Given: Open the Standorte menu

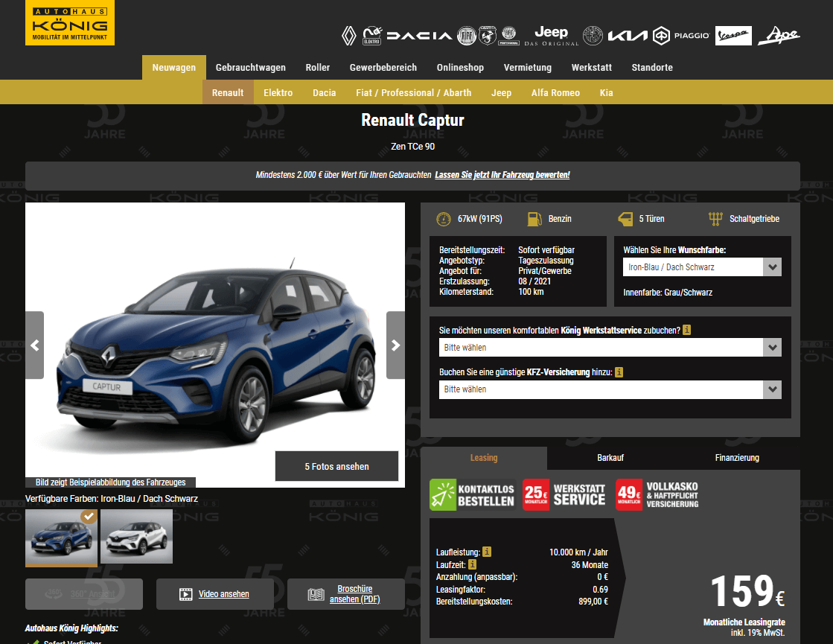Looking at the screenshot, I should 652,68.
